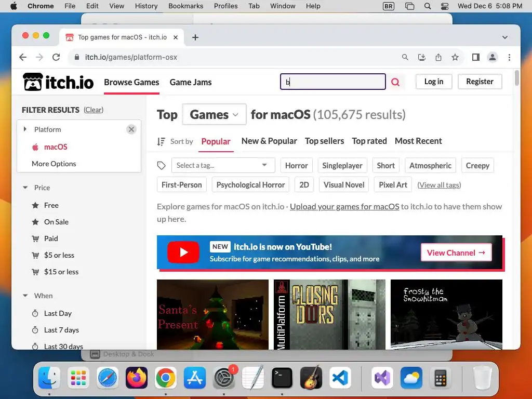Viewport: 532px width, 399px height.
Task: Remove the Platform filter with the X button
Action: click(x=131, y=129)
